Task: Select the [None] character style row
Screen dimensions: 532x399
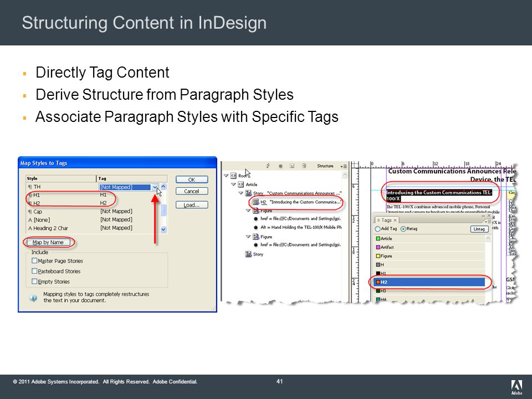Action: (93, 219)
